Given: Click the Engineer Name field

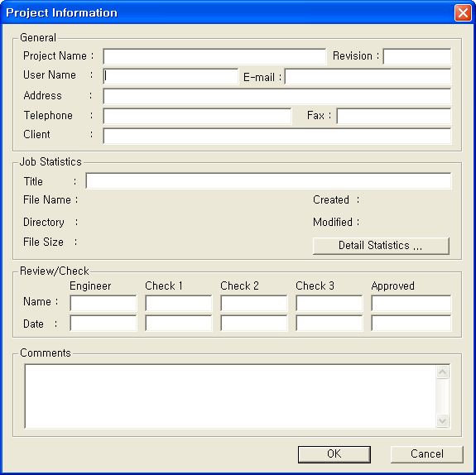Looking at the screenshot, I should click(103, 303).
